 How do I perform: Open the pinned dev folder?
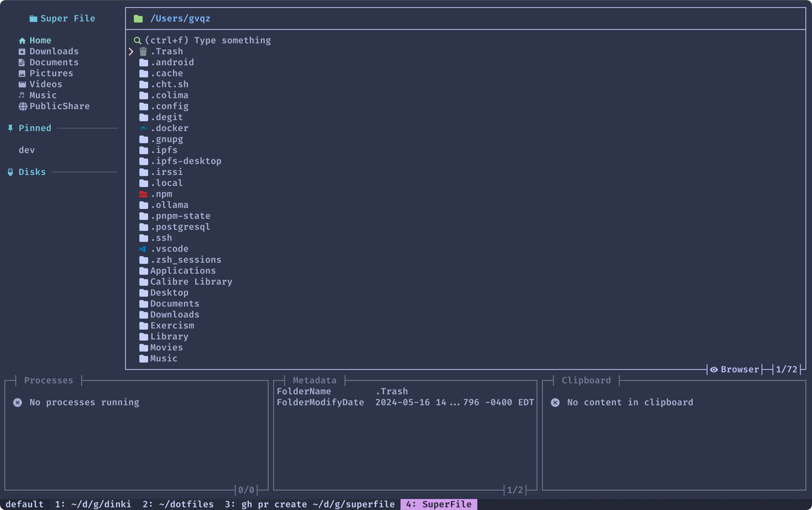(x=27, y=150)
